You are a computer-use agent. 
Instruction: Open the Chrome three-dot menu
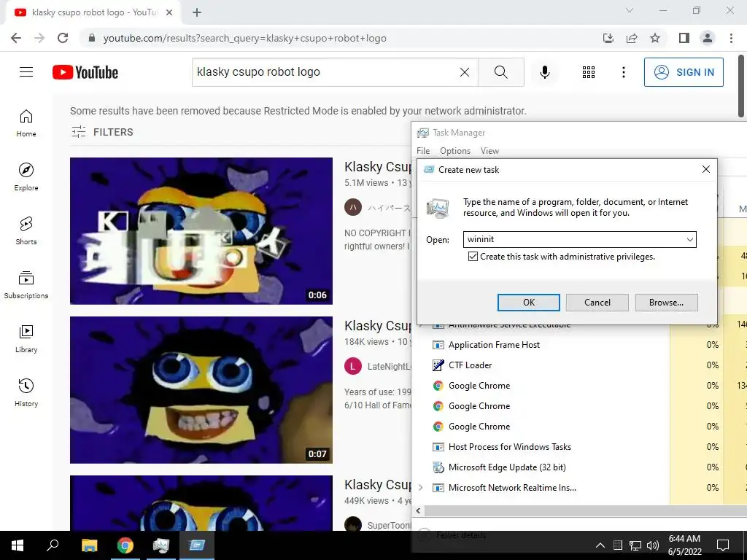coord(731,38)
